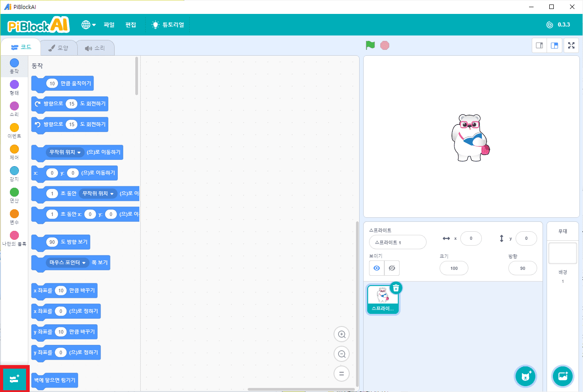Screen dimensions: 583x392
Task: Select the 제어 block category
Action: (14, 152)
